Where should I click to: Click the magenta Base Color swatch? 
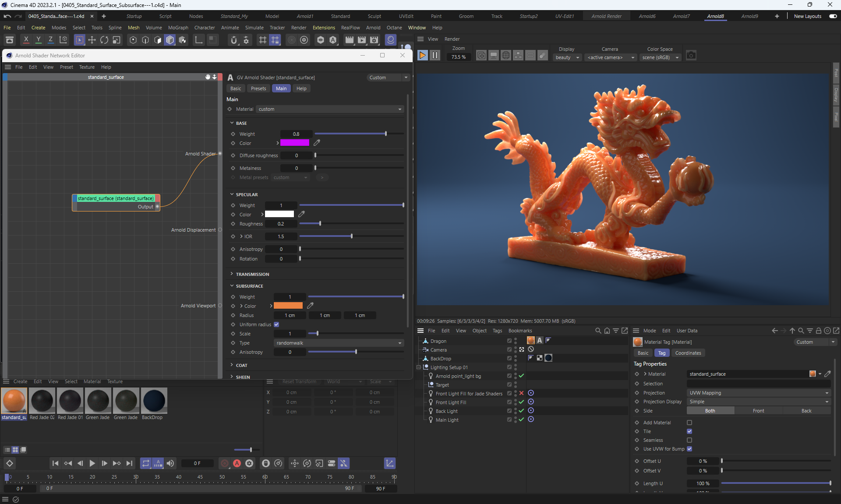coord(294,143)
